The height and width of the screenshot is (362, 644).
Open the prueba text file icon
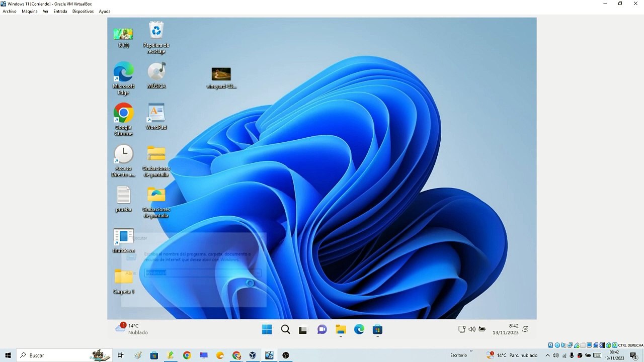click(123, 199)
